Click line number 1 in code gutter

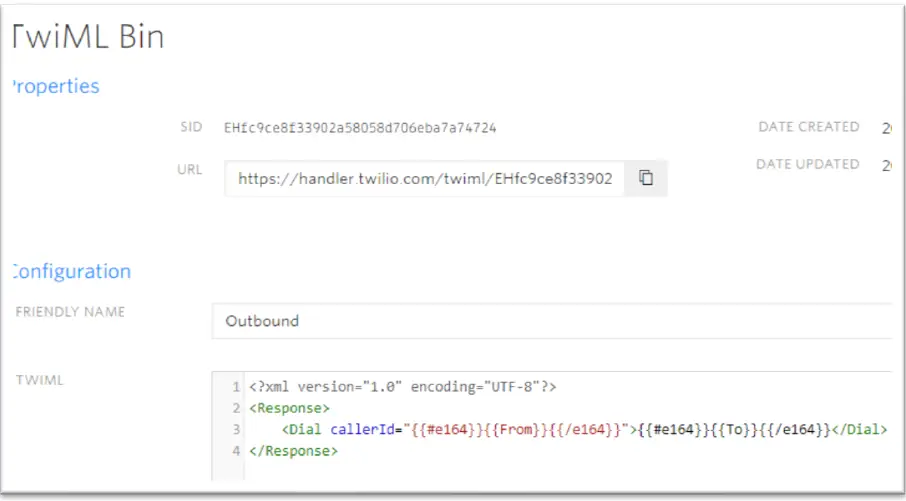[x=236, y=387]
